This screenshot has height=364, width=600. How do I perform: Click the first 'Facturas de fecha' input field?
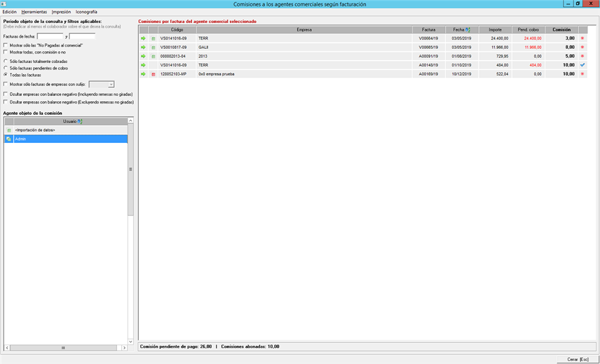(50, 36)
